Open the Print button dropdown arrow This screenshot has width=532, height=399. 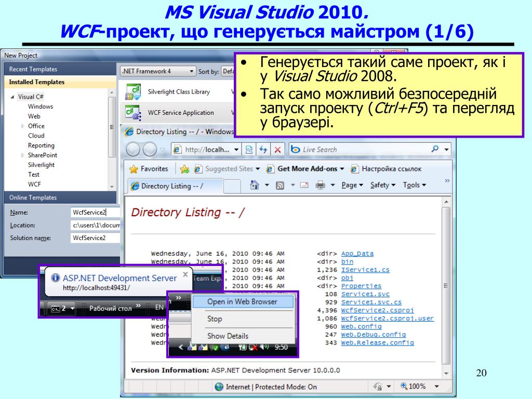click(333, 185)
